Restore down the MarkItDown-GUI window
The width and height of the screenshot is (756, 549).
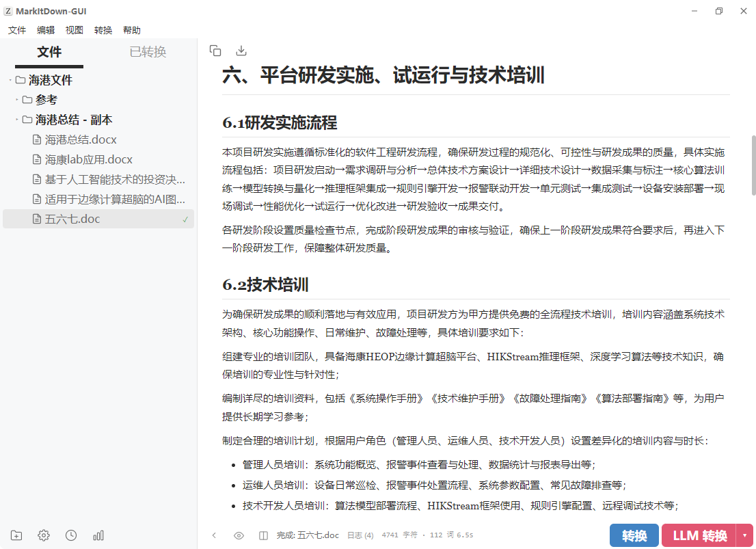[x=719, y=11]
